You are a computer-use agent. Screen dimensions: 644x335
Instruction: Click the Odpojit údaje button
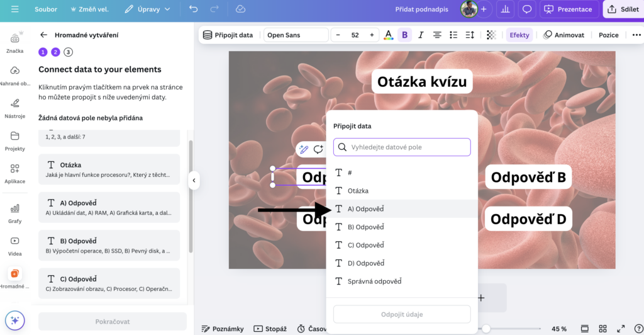(x=402, y=314)
